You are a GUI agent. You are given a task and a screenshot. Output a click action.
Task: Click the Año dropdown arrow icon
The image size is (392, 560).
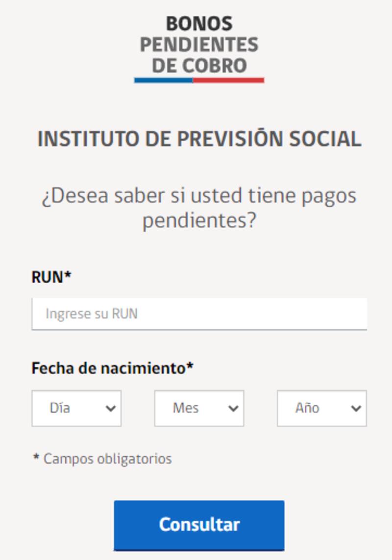(x=356, y=408)
